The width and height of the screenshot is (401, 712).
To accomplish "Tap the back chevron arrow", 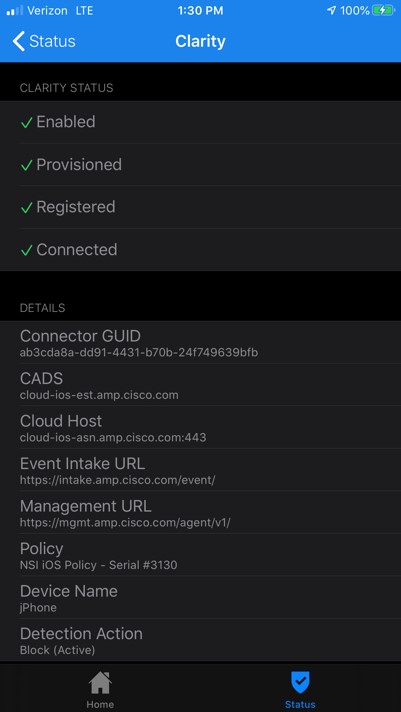I will point(19,41).
